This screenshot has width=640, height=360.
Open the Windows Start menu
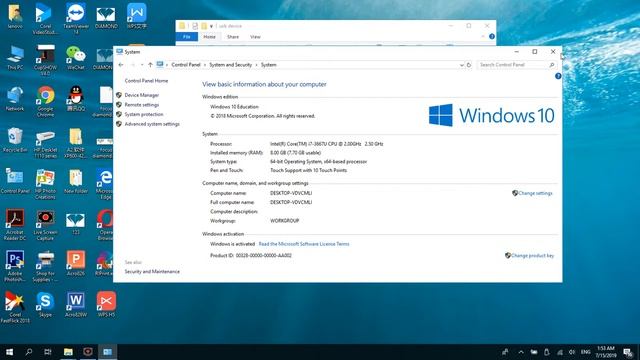coord(9,352)
